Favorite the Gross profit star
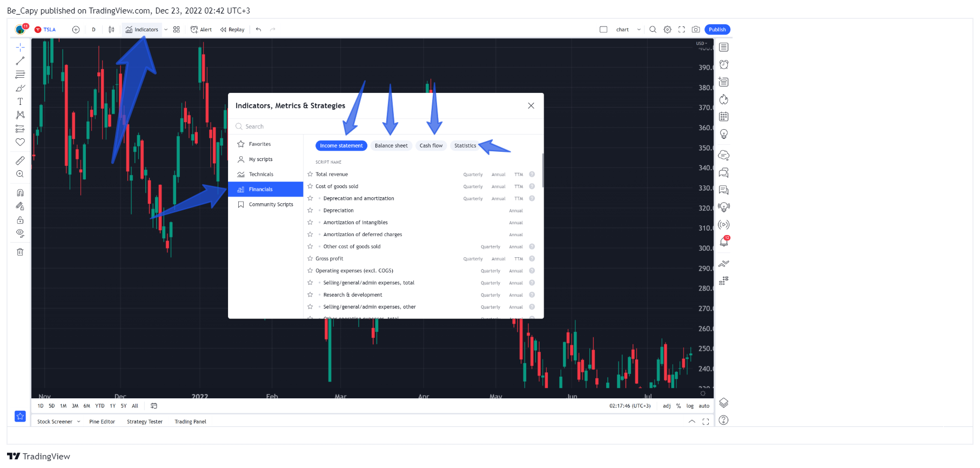 tap(310, 259)
